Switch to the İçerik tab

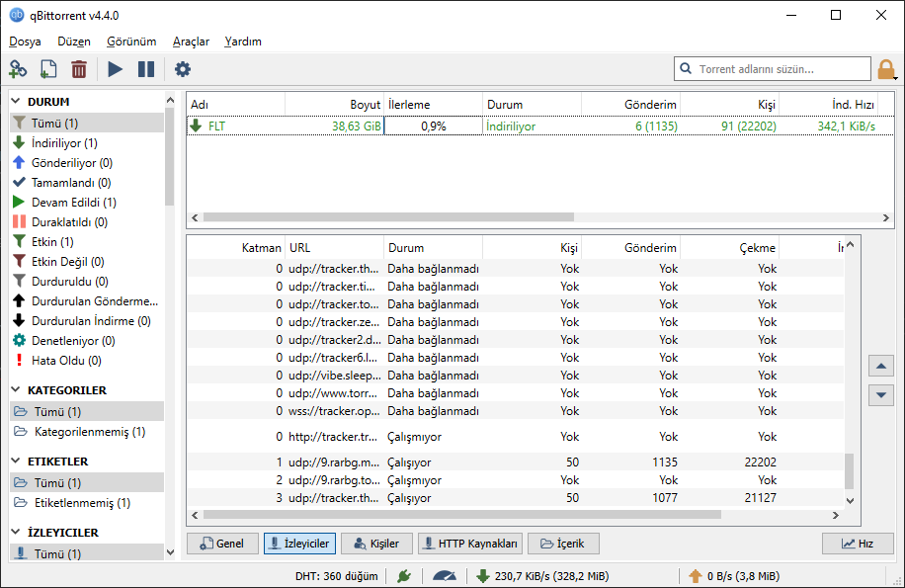pyautogui.click(x=563, y=544)
